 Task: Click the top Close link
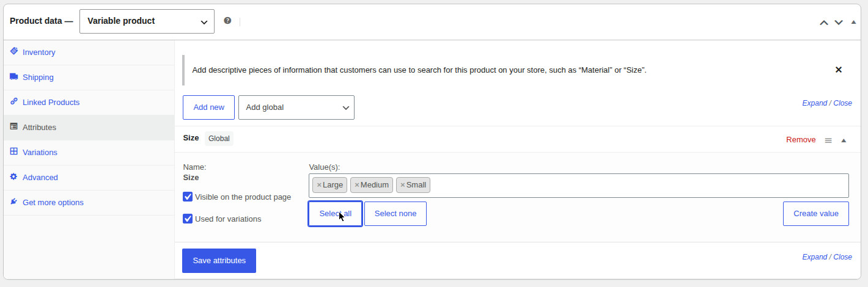pyautogui.click(x=842, y=103)
